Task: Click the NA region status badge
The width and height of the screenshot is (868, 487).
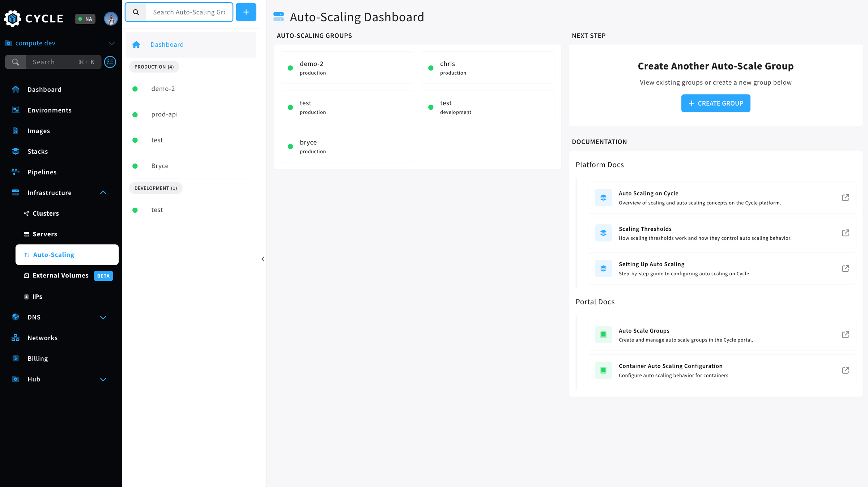Action: pos(85,19)
